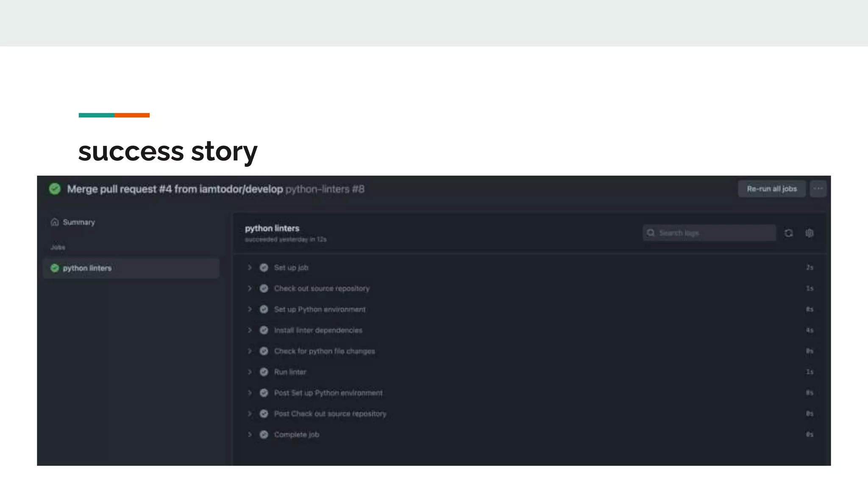Select the python linters job in sidebar
The image size is (868, 488).
pos(131,268)
